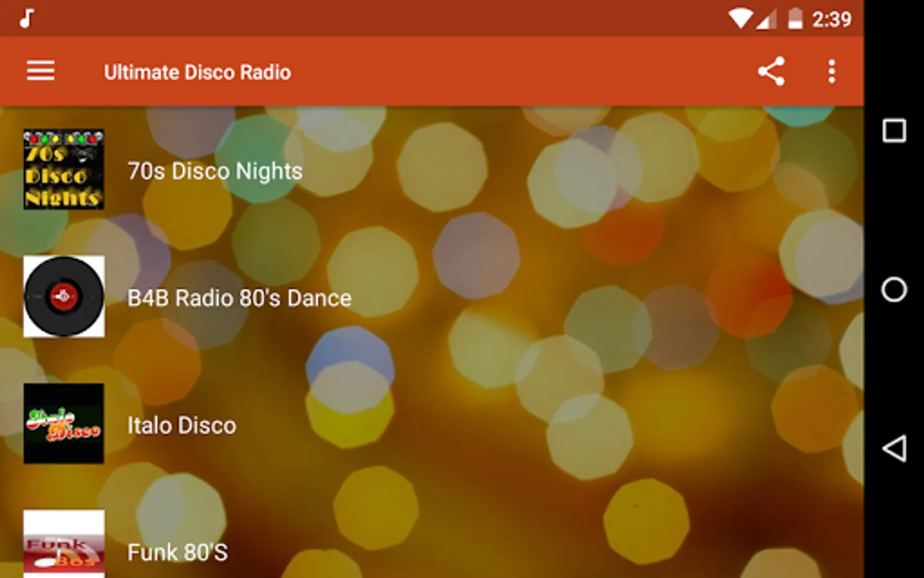Tap the battery status icon

(795, 19)
